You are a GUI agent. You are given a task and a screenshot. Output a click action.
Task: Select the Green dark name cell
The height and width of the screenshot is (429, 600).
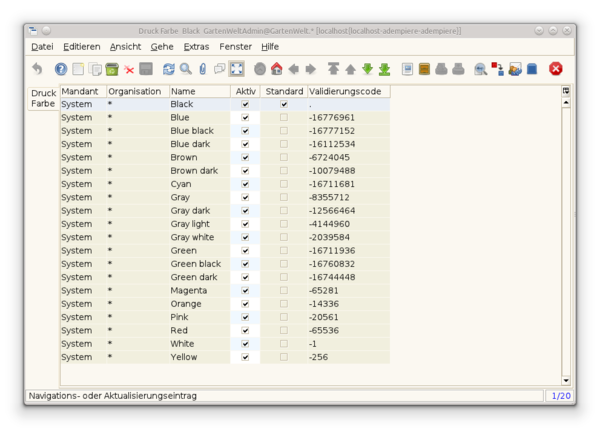[x=200, y=277]
